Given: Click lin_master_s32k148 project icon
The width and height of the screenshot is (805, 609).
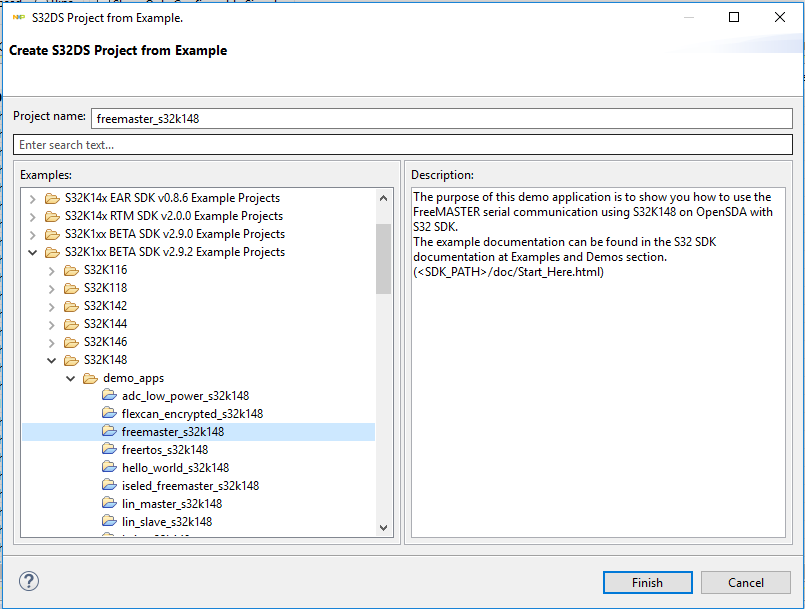Looking at the screenshot, I should click(109, 503).
